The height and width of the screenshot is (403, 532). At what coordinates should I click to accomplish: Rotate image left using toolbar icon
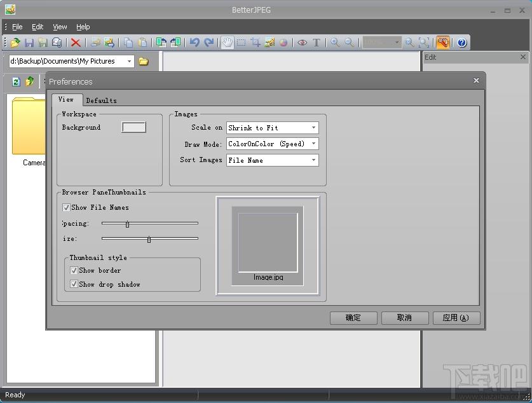point(161,43)
